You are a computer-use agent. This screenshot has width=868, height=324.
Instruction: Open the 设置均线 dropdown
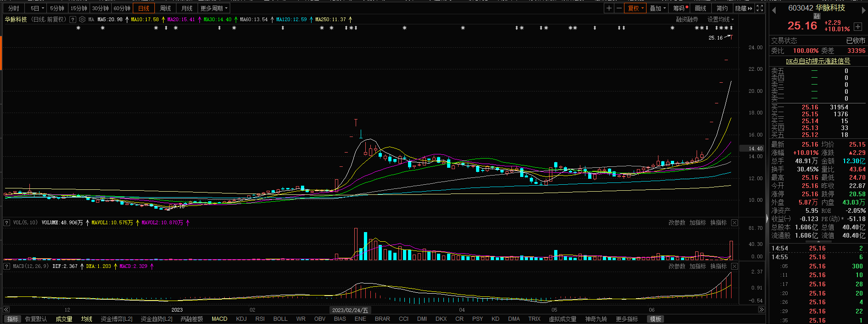720,19
